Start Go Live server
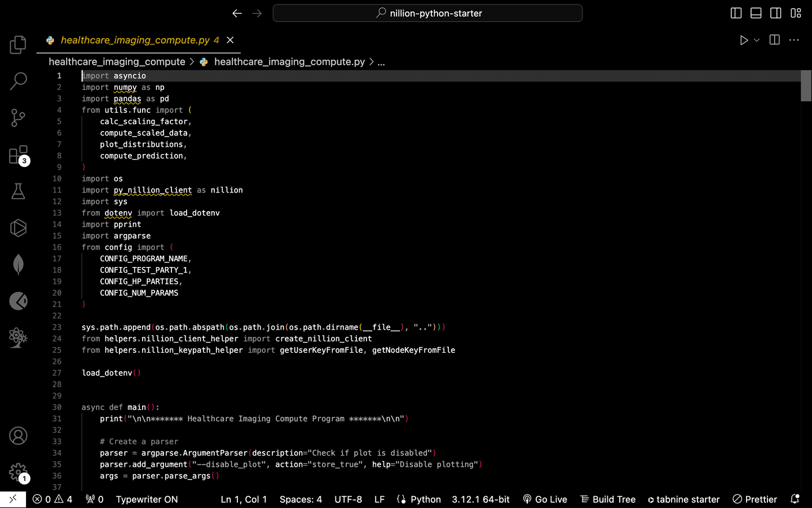The width and height of the screenshot is (812, 508). 545,499
